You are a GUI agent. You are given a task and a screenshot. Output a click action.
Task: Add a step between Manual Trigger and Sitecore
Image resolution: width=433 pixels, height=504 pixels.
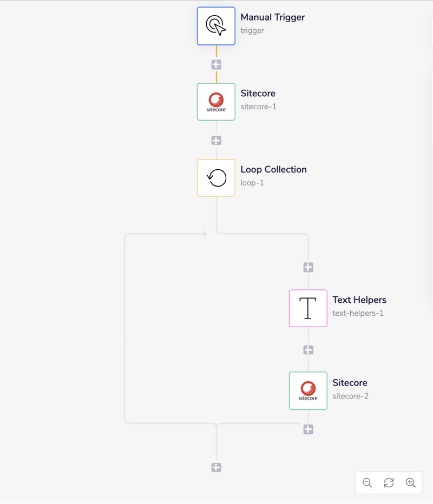pyautogui.click(x=216, y=64)
